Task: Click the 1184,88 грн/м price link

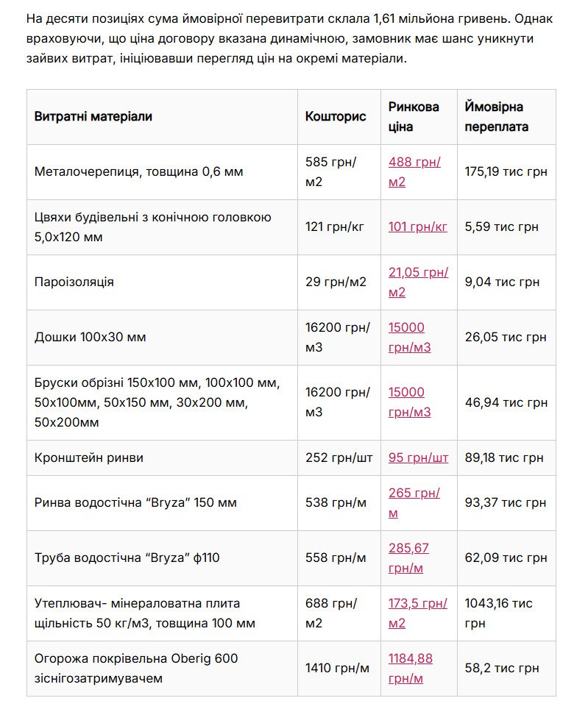Action: pyautogui.click(x=411, y=668)
